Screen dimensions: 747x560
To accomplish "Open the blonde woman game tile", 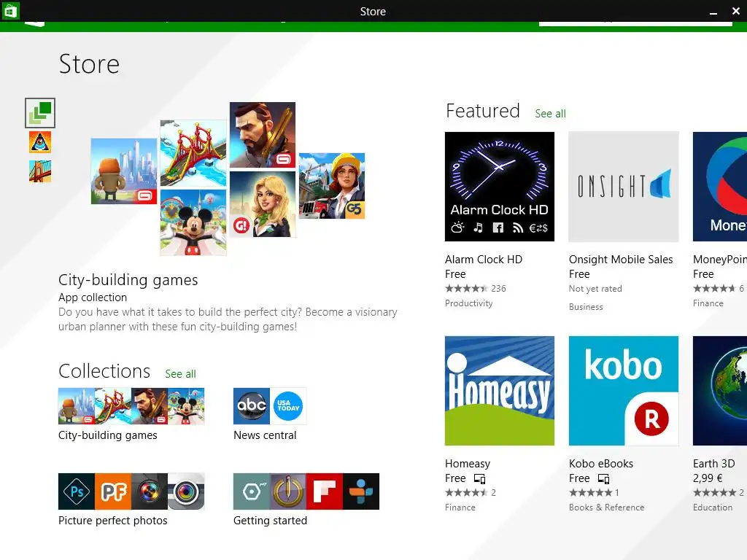I will 263,204.
